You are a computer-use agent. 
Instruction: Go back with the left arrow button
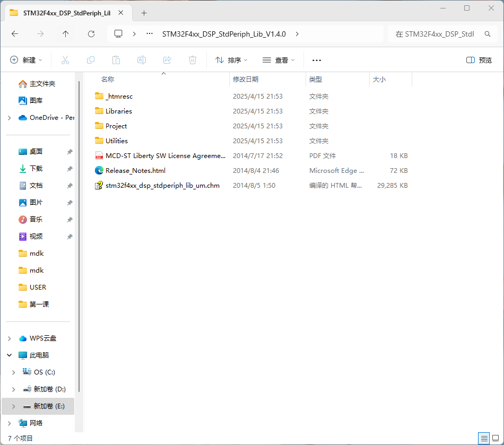tap(15, 34)
